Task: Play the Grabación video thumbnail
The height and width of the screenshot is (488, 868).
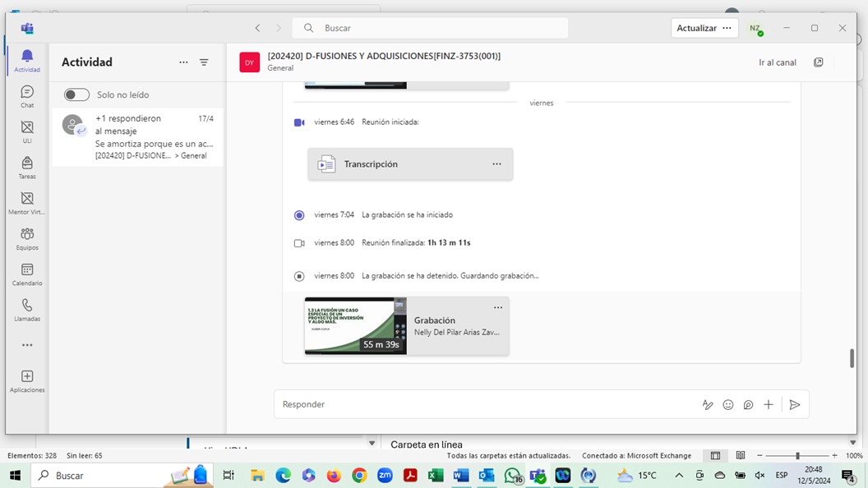Action: click(355, 326)
